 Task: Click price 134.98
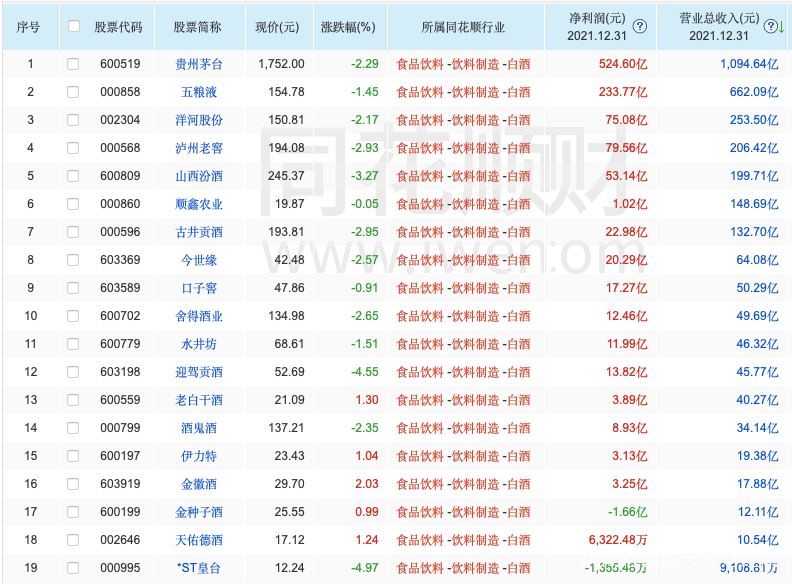286,316
